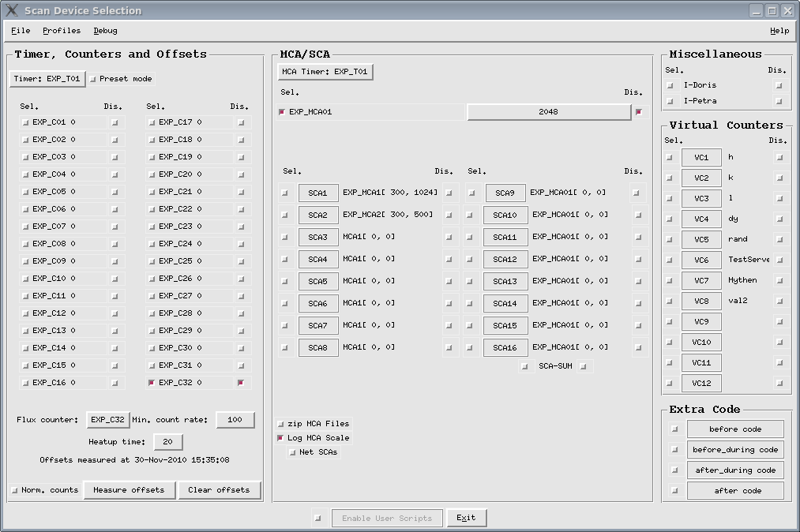The image size is (800, 532).
Task: Select the SCA-SUM Sel. checkbox
Action: tap(524, 366)
